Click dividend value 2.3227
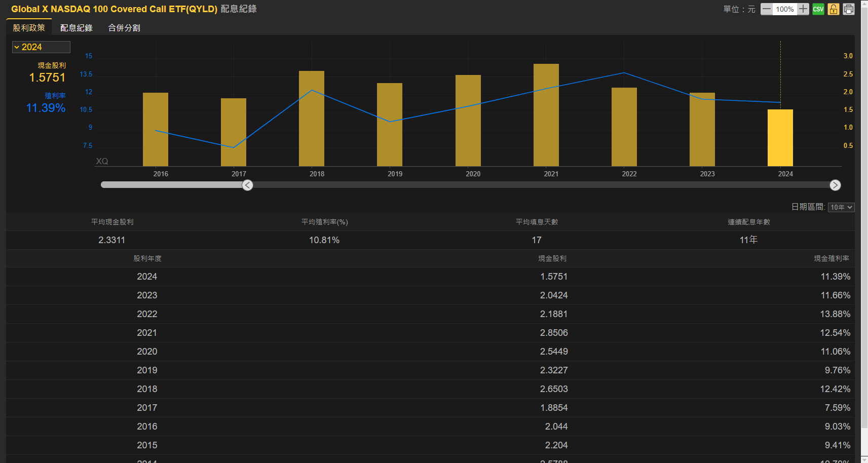Image resolution: width=868 pixels, height=463 pixels. click(554, 370)
